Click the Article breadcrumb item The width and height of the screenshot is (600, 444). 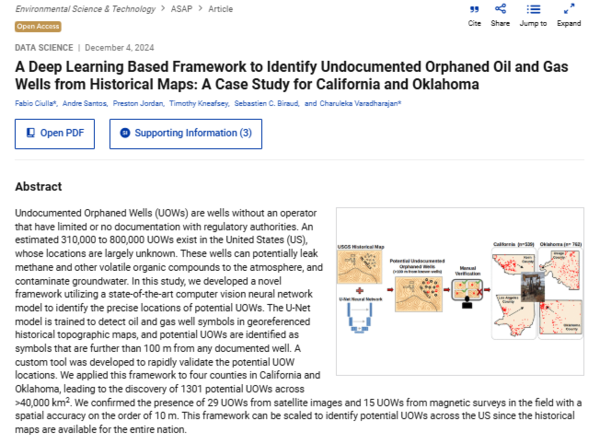tap(221, 7)
